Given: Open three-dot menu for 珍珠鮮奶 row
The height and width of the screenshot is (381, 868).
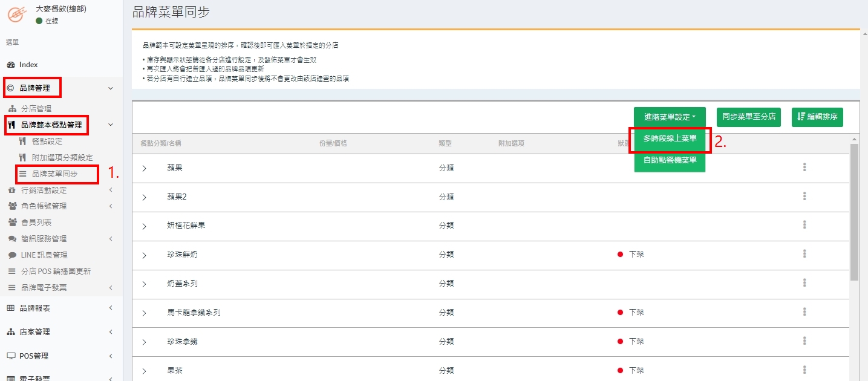Looking at the screenshot, I should click(x=804, y=254).
